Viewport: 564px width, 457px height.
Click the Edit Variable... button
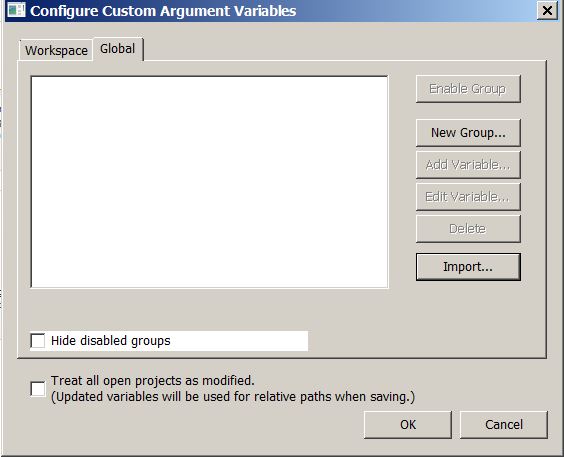click(x=468, y=197)
